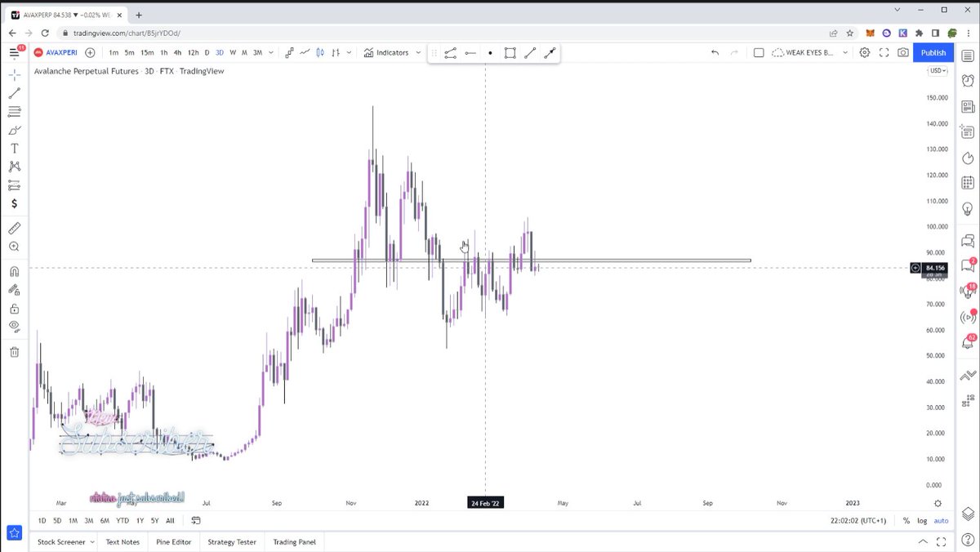The image size is (980, 552).
Task: Open the USD currency dropdown
Action: (x=938, y=71)
